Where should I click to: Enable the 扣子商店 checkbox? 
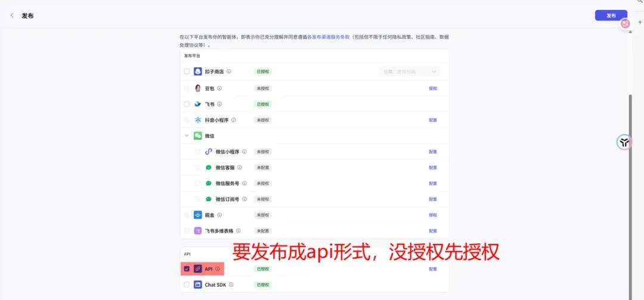click(187, 72)
